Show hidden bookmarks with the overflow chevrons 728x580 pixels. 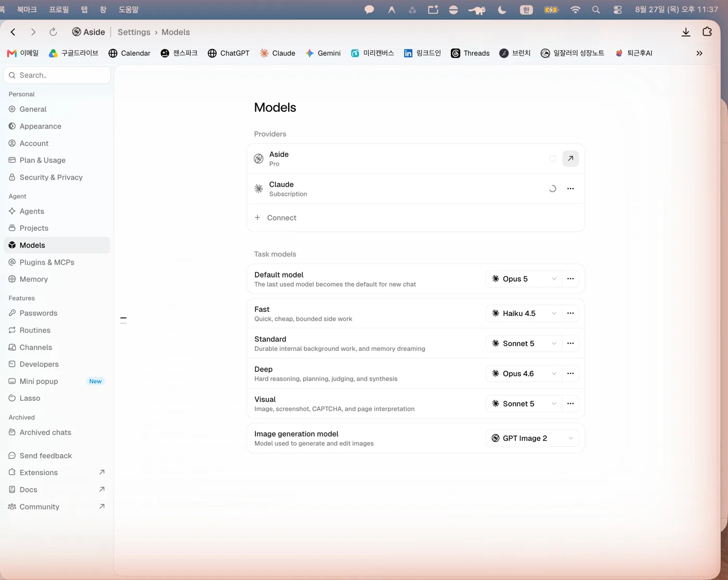tap(699, 53)
